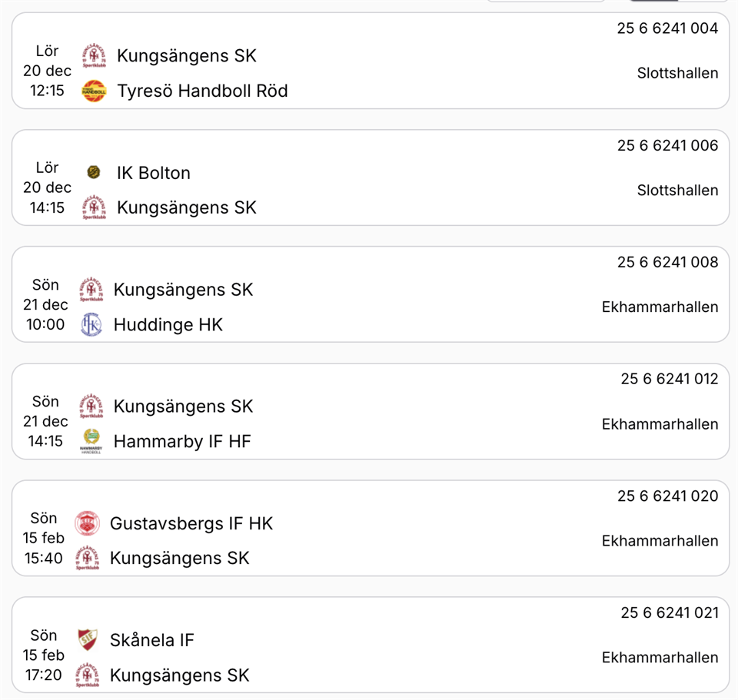
Task: Select match number 25 6 6241 021
Action: click(669, 612)
